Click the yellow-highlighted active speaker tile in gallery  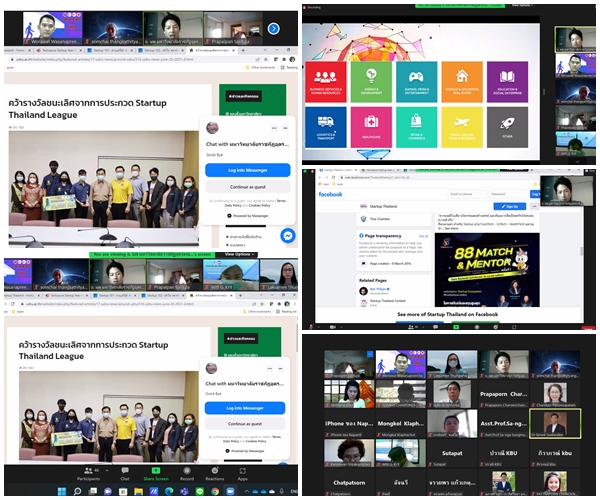pos(555,423)
